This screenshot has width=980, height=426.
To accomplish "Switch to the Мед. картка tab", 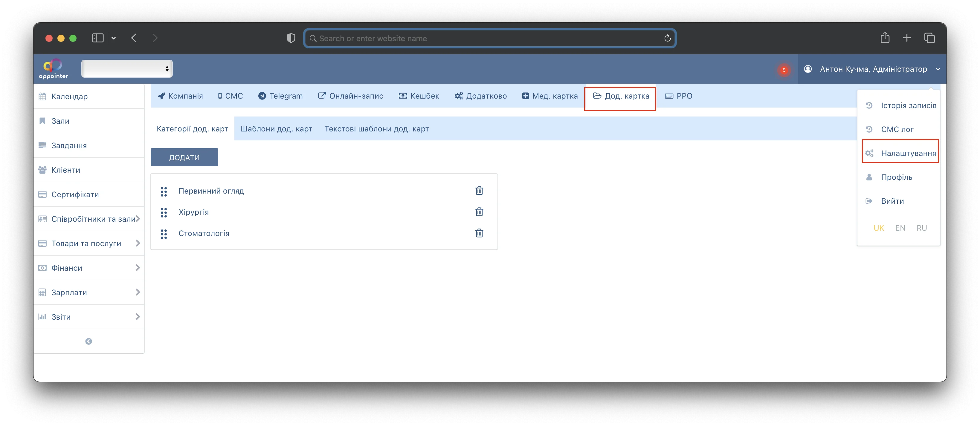I will coord(550,96).
